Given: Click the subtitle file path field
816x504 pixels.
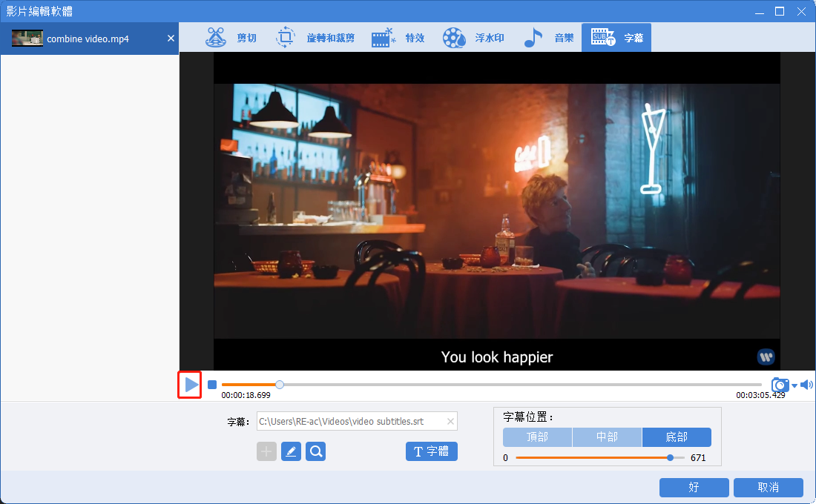Looking at the screenshot, I should click(357, 421).
